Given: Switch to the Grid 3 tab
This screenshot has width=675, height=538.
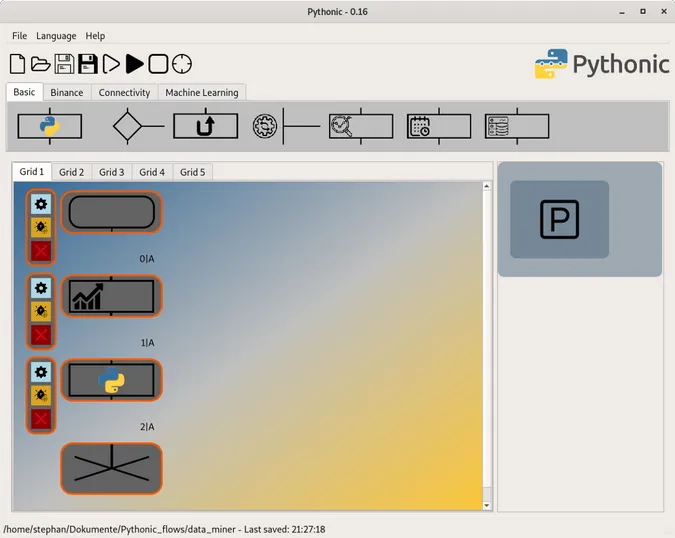Looking at the screenshot, I should point(112,172).
